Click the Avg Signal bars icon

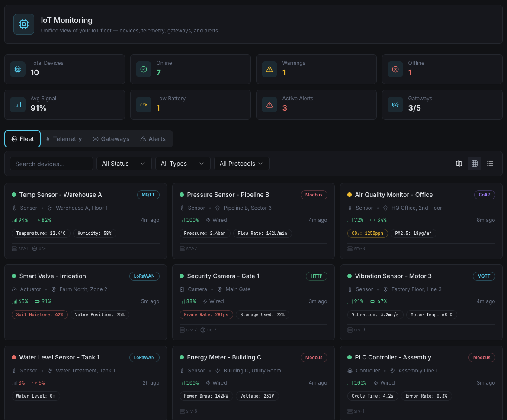tap(18, 105)
